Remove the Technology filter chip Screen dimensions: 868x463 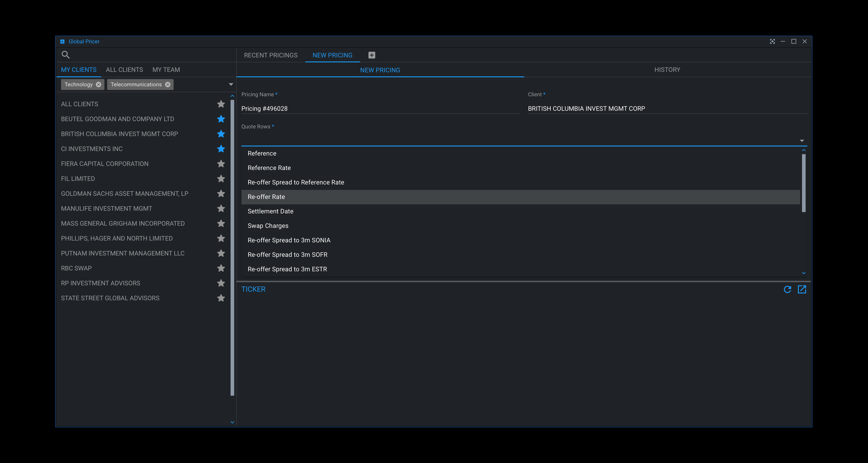coord(99,84)
